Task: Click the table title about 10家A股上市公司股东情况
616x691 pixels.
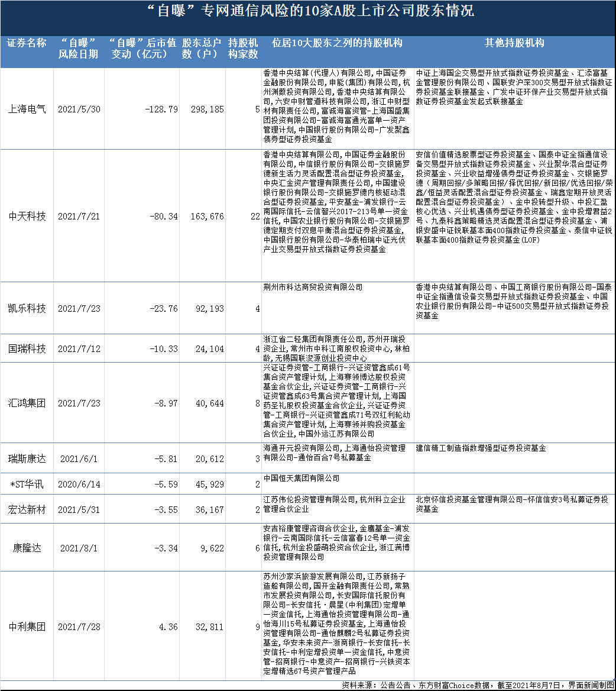Action: tap(310, 11)
